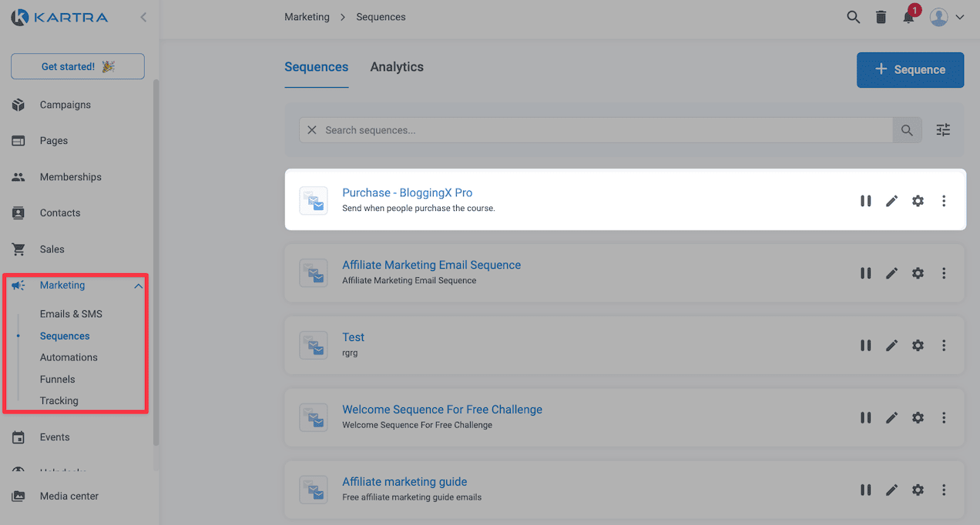Click the Events calendar icon
This screenshot has height=525, width=980.
tap(18, 437)
